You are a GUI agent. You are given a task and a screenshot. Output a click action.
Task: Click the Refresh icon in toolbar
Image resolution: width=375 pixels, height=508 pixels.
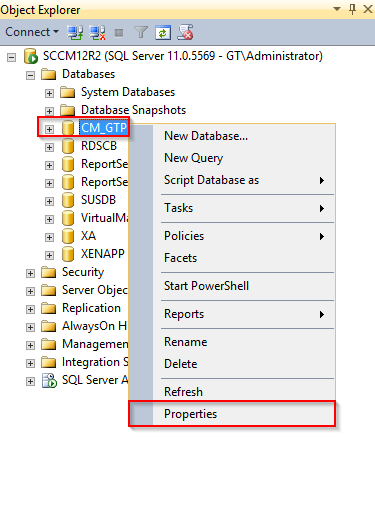pos(163,32)
